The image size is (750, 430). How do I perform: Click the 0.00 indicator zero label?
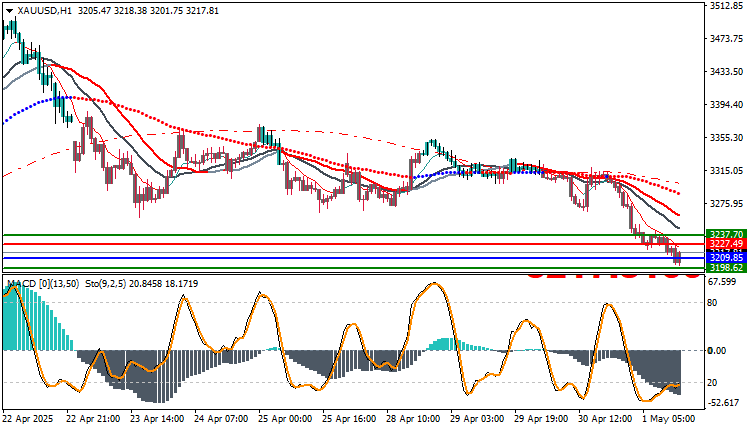point(717,351)
